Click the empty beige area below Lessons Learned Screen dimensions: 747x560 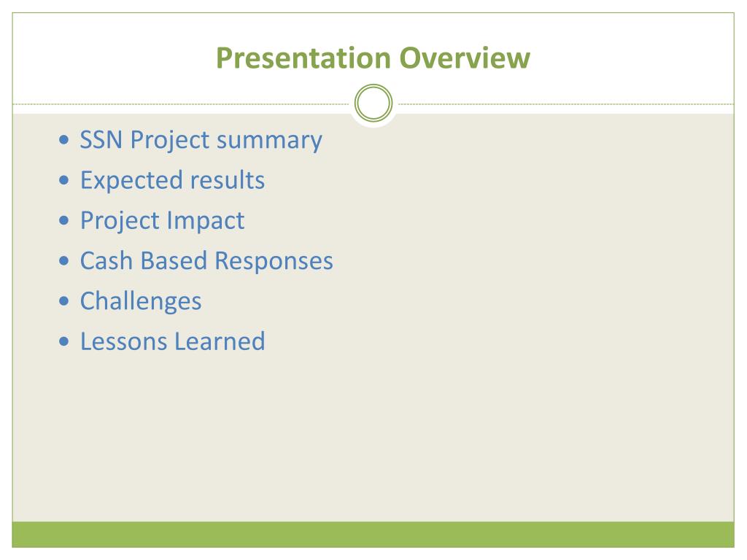pos(373,438)
